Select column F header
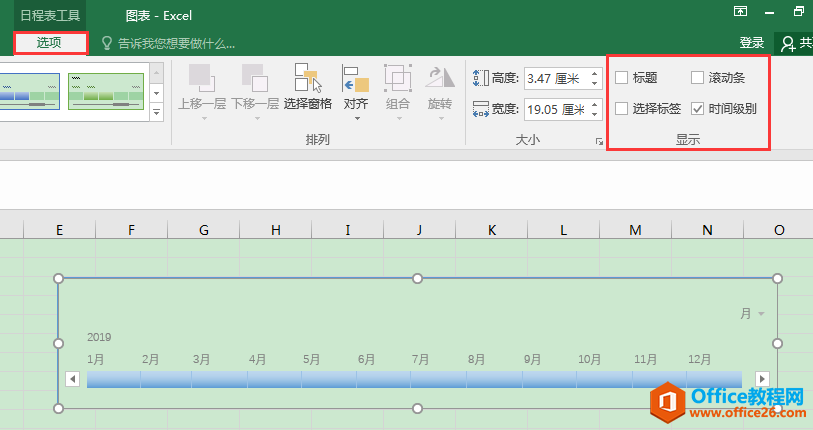This screenshot has width=813, height=430. tap(132, 230)
